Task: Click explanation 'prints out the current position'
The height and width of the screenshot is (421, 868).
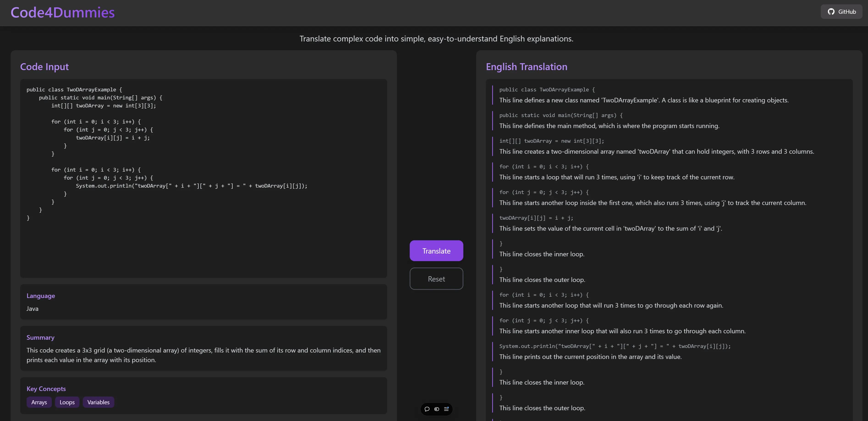Action: [x=590, y=357]
